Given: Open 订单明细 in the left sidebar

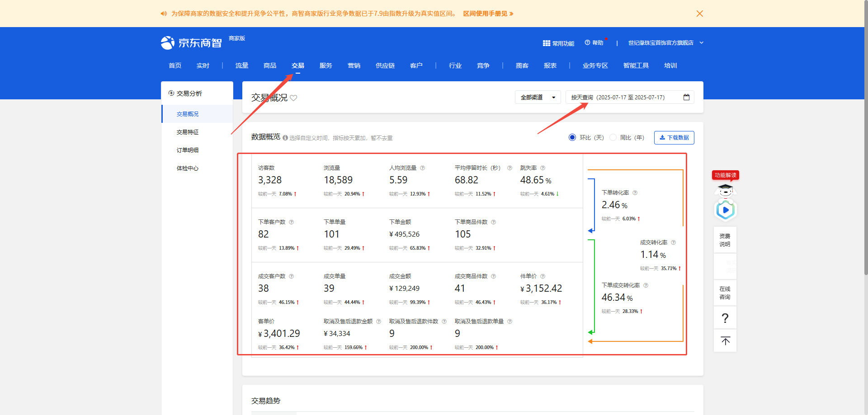Looking at the screenshot, I should (188, 150).
